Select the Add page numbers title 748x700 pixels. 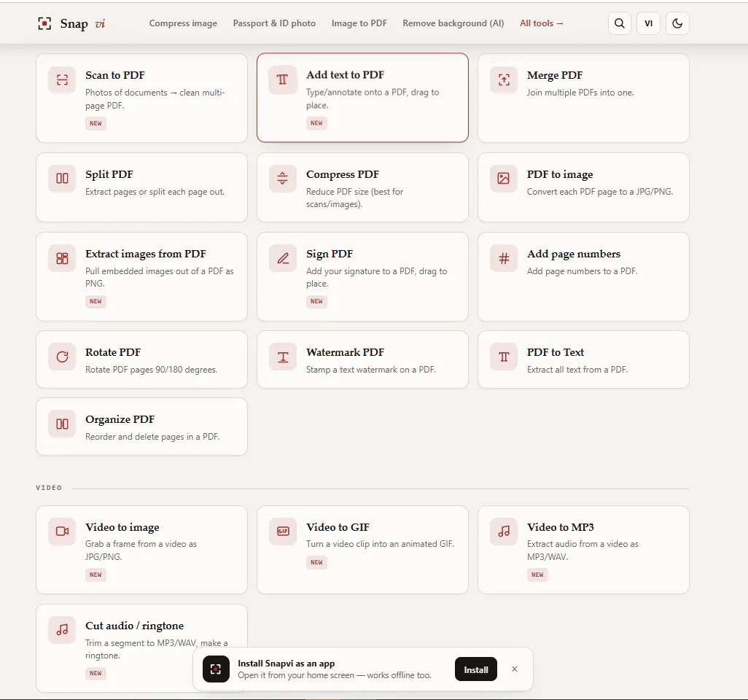pyautogui.click(x=574, y=254)
